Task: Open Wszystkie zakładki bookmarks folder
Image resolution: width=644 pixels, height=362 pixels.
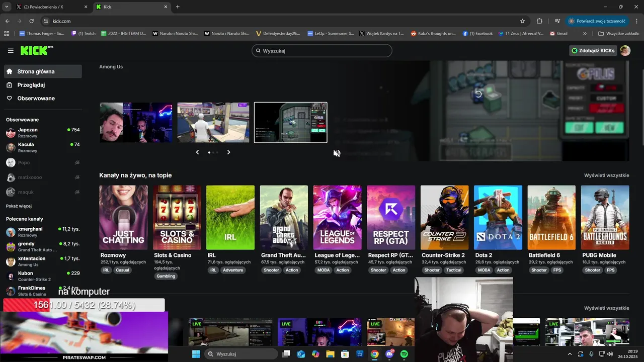Action: click(619, 34)
